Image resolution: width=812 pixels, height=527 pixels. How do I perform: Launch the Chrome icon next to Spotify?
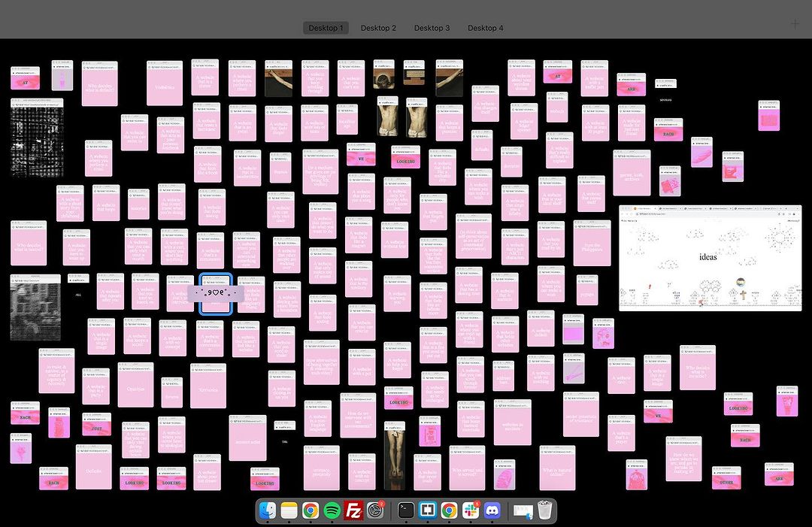311,511
